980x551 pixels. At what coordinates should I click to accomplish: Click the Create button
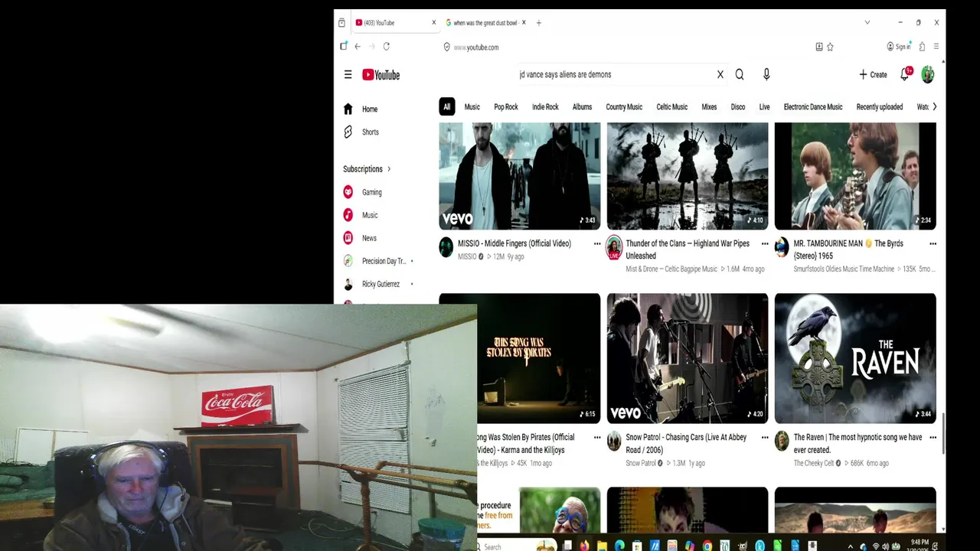(873, 74)
